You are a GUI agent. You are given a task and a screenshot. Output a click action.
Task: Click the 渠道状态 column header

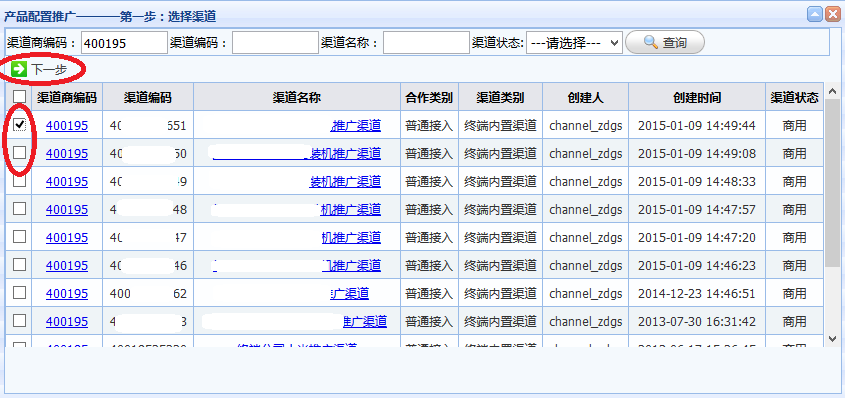(x=794, y=97)
